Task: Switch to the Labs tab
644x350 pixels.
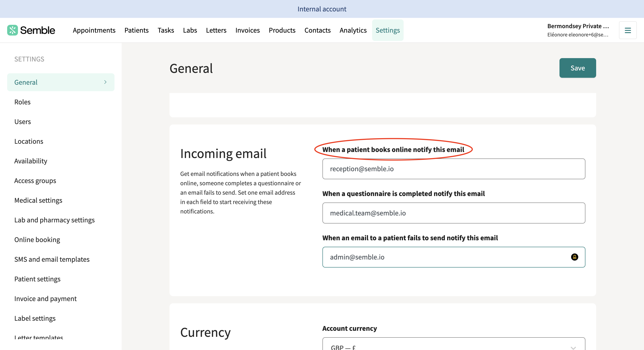Action: click(x=190, y=30)
